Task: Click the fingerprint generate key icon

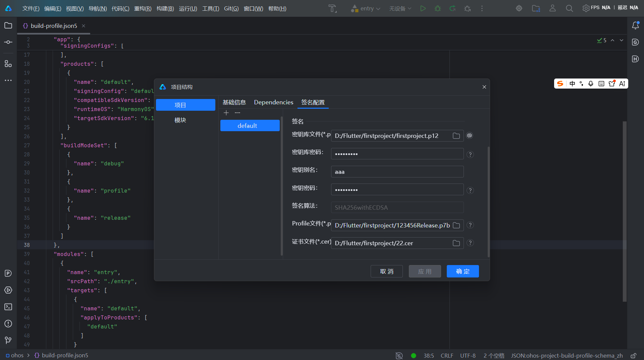Action: pyautogui.click(x=470, y=136)
